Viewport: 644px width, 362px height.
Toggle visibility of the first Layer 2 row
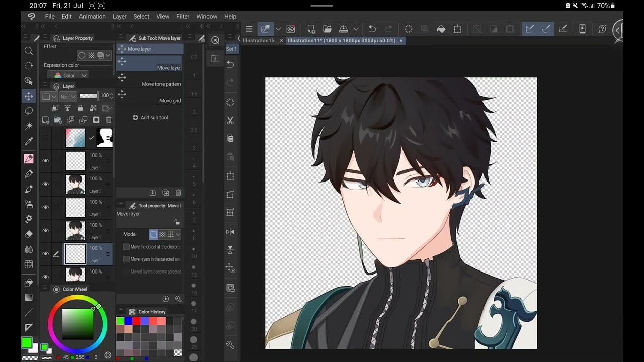point(45,184)
